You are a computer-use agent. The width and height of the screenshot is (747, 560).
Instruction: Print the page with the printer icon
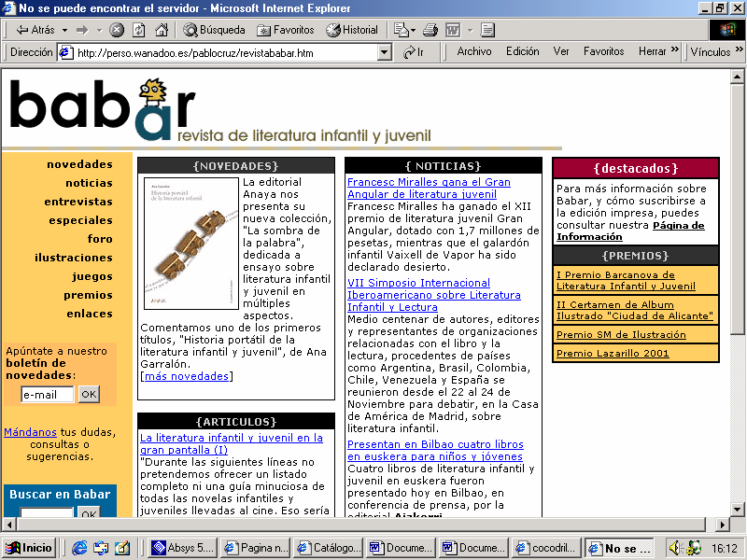(x=430, y=30)
